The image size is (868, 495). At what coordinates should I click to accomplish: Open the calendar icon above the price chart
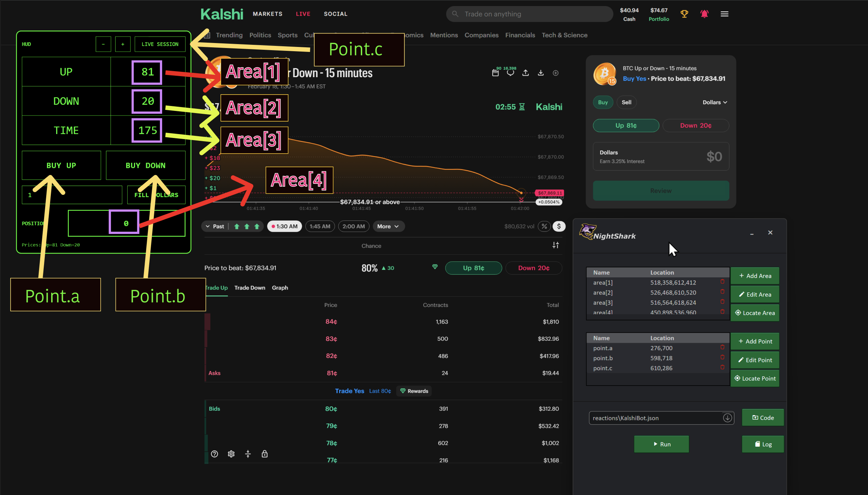pyautogui.click(x=495, y=73)
